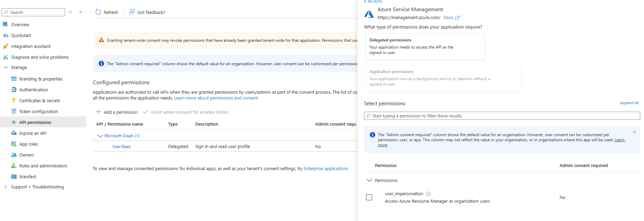This screenshot has width=644, height=221.
Task: Click the Manifest icon
Action: pos(14,177)
